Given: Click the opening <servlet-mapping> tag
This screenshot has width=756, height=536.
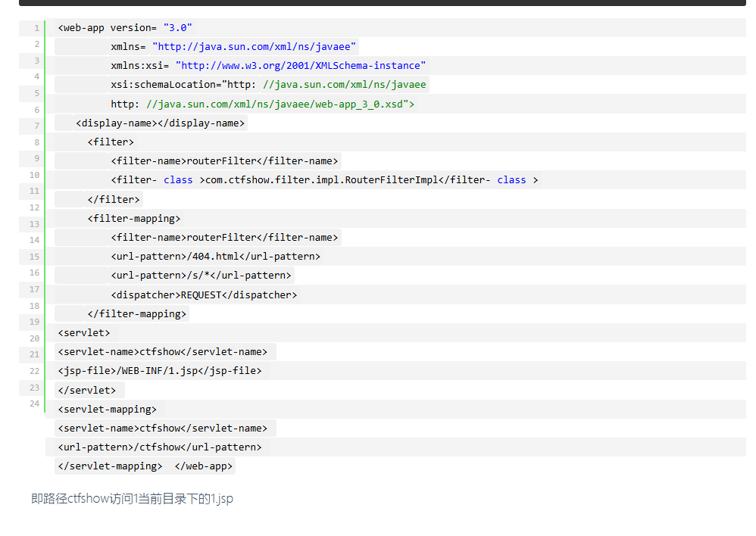Looking at the screenshot, I should click(x=107, y=410).
